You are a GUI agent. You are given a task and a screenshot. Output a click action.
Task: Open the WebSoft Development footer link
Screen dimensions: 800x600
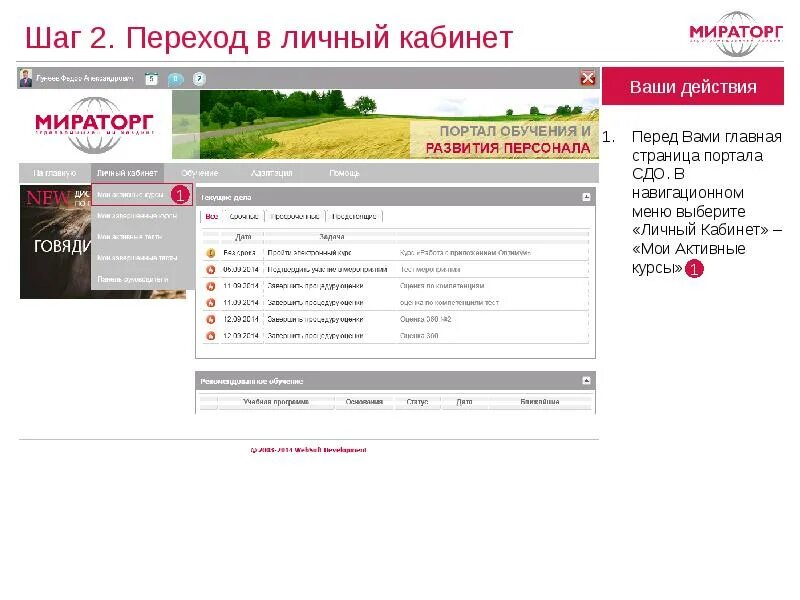(308, 450)
